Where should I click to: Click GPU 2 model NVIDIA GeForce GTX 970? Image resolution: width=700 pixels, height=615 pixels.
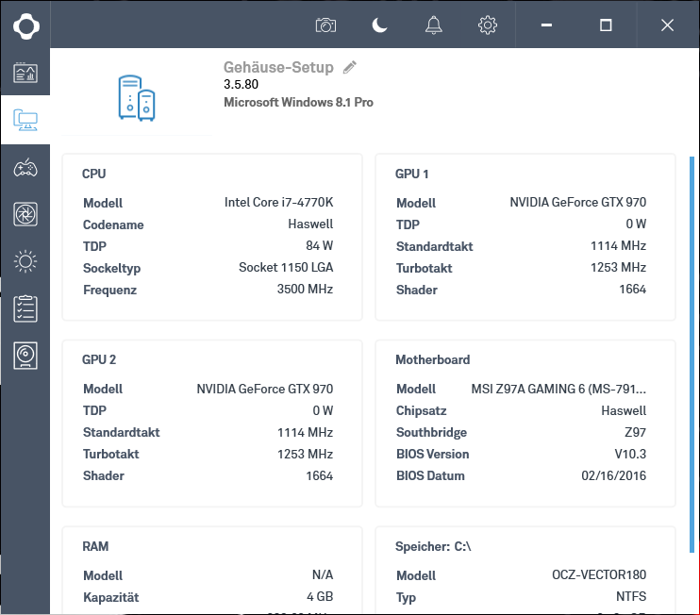[x=265, y=389]
